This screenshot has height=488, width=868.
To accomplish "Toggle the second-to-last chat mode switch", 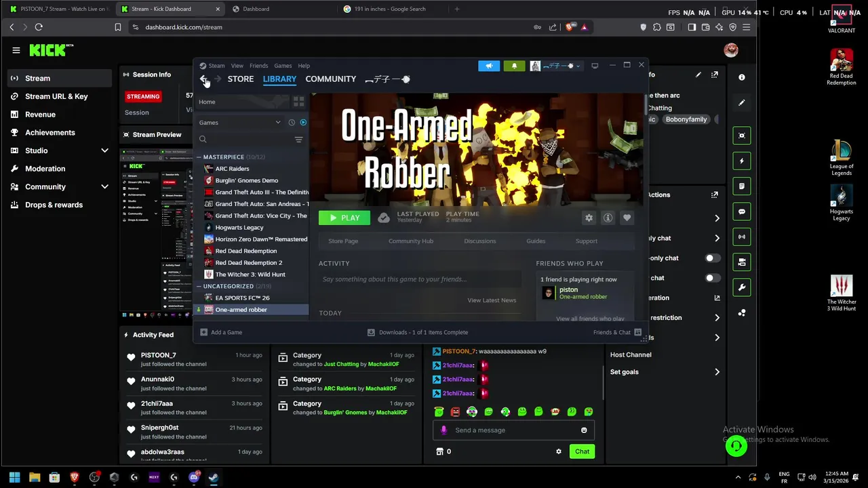I will point(713,258).
